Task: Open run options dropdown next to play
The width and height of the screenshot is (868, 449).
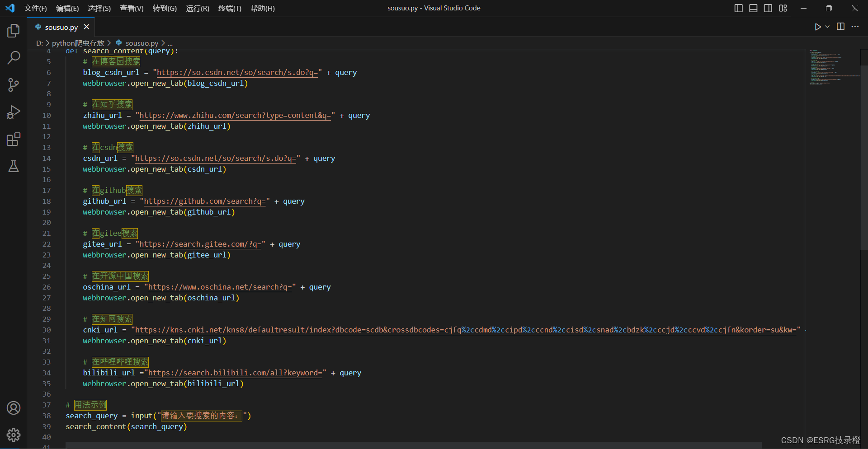Action: [x=827, y=27]
